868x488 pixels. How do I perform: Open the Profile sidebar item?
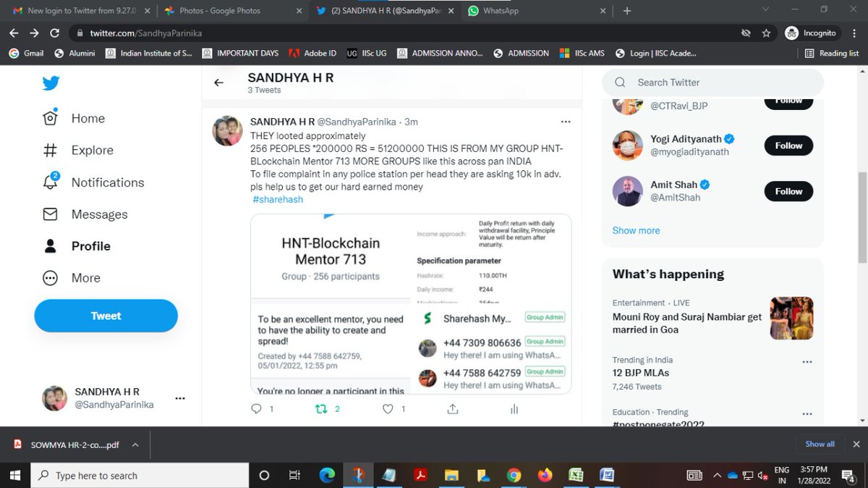(x=77, y=246)
